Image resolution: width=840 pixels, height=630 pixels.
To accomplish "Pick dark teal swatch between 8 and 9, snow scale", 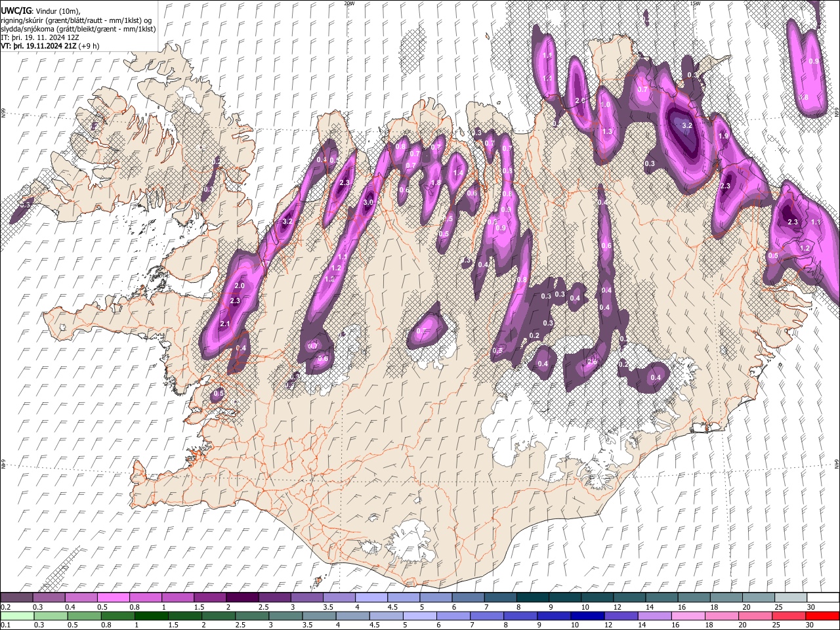I will (x=534, y=597).
